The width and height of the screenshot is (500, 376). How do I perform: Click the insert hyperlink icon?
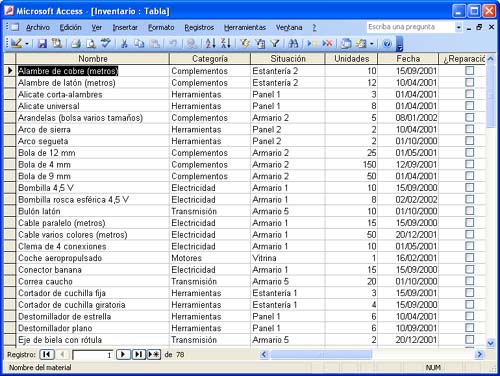coord(191,43)
